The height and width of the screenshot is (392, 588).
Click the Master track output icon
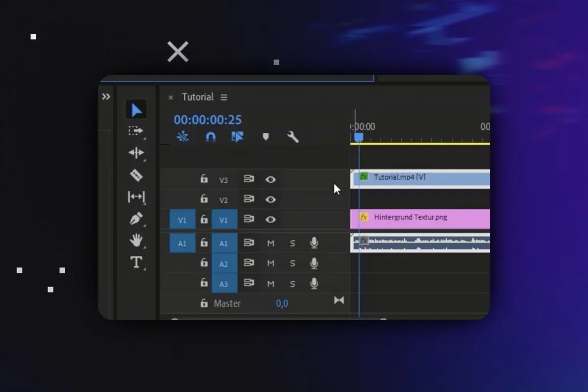point(339,300)
